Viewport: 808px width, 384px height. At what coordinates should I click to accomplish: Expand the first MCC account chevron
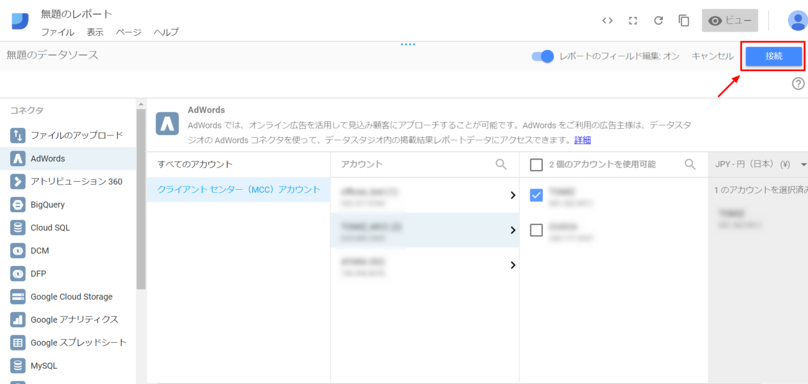(513, 195)
